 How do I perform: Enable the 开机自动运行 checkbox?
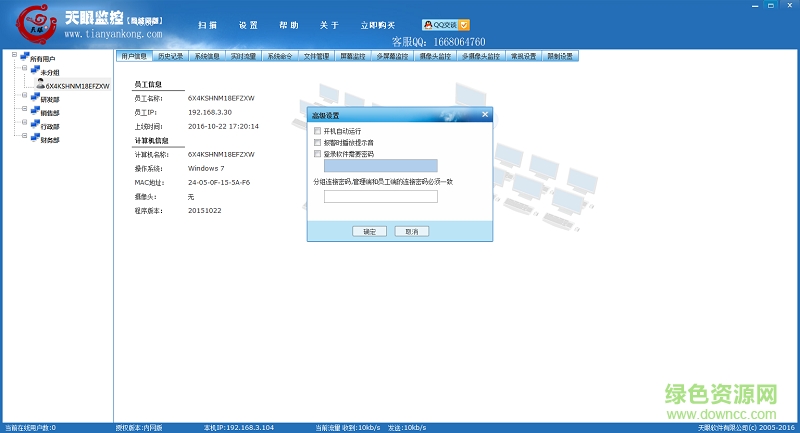317,131
